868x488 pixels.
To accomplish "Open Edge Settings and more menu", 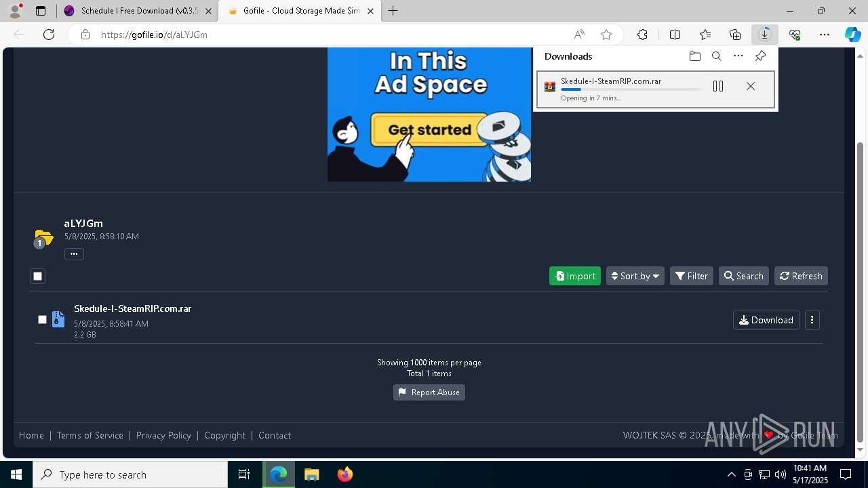I will (x=825, y=35).
